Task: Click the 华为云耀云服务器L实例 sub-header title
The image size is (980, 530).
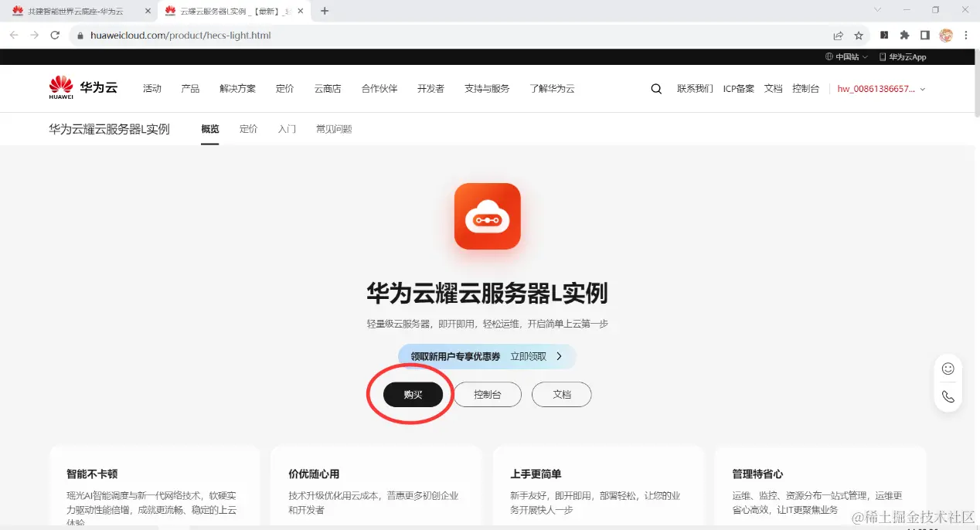Action: point(109,129)
